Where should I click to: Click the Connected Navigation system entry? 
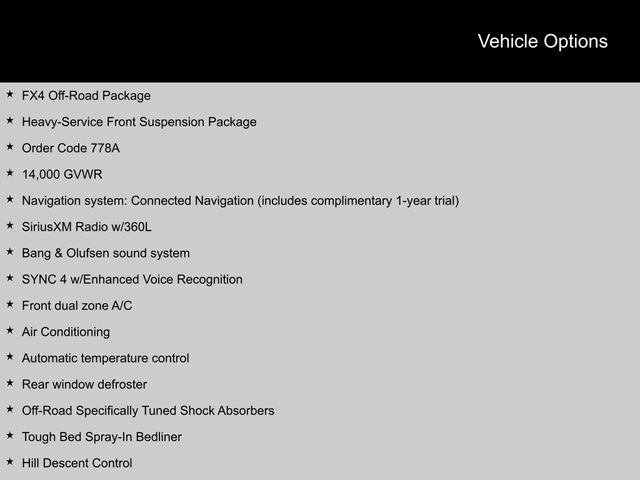(x=240, y=201)
